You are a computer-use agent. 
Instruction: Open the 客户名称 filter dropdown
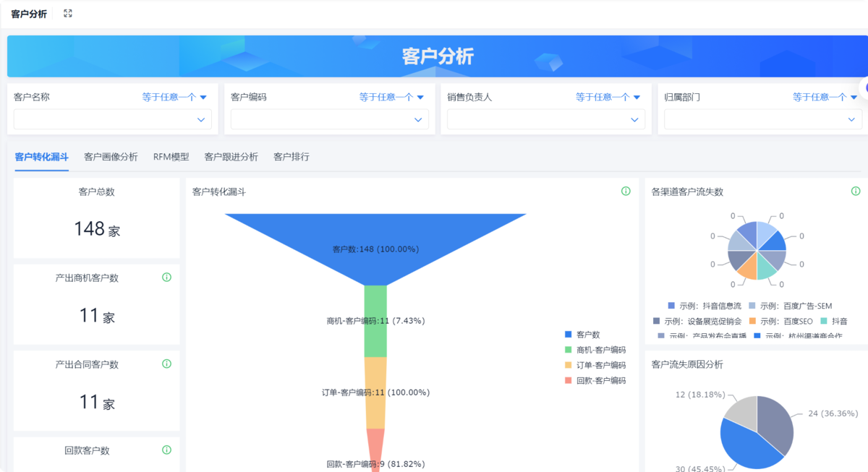(113, 119)
